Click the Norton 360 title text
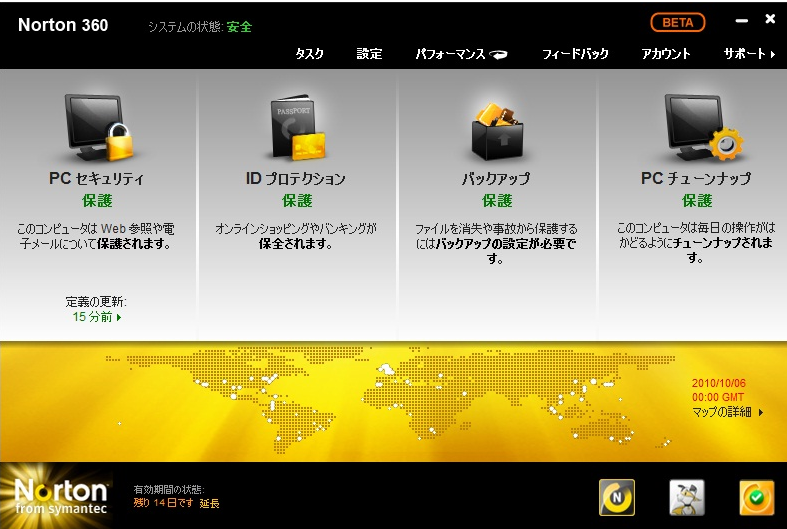787x529 pixels. click(x=63, y=25)
